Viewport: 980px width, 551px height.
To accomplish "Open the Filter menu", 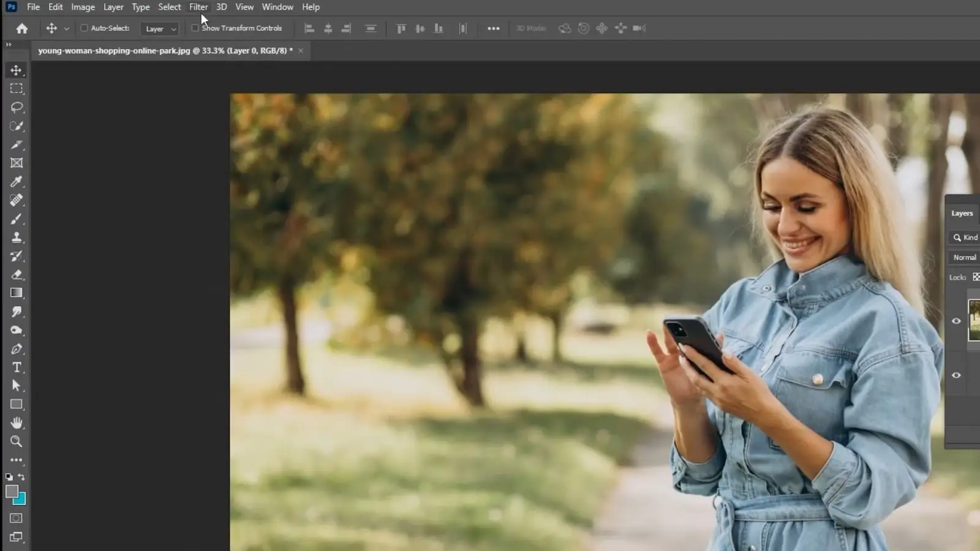I will coord(198,7).
